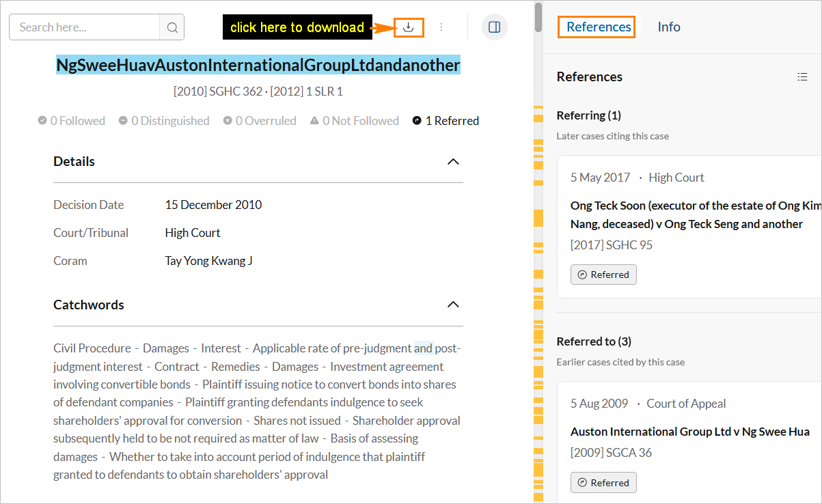Screen dimensions: 822x504
Task: Click the document vertical scrollbar thumb
Action: (538, 17)
